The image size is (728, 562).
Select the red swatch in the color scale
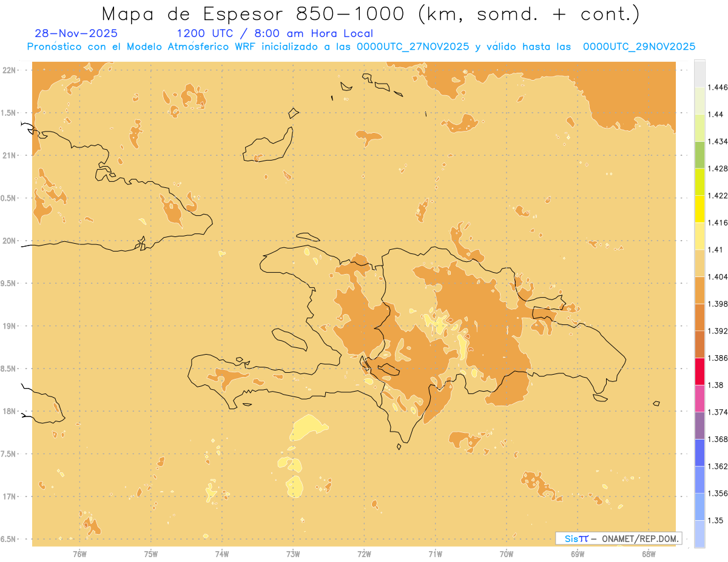(699, 372)
